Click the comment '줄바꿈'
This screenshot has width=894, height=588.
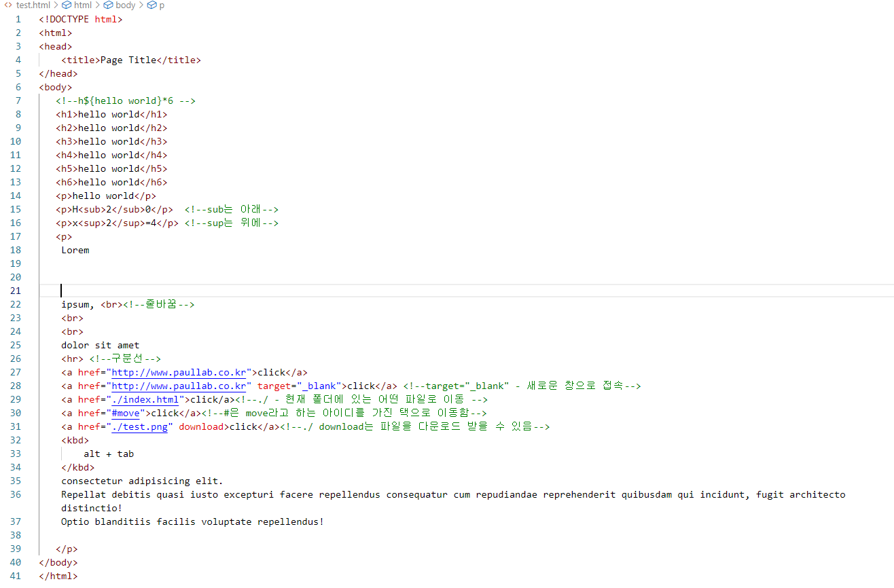159,304
